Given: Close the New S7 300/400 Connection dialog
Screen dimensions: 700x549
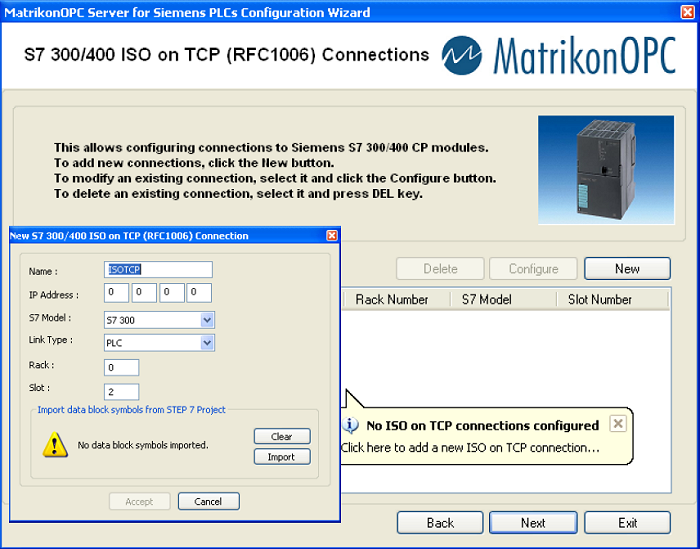Looking at the screenshot, I should [x=332, y=235].
